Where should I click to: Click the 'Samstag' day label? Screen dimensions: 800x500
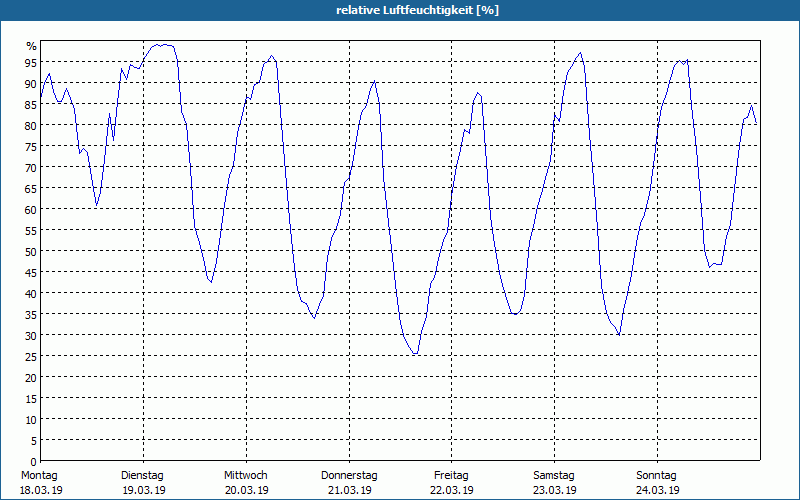point(554,476)
